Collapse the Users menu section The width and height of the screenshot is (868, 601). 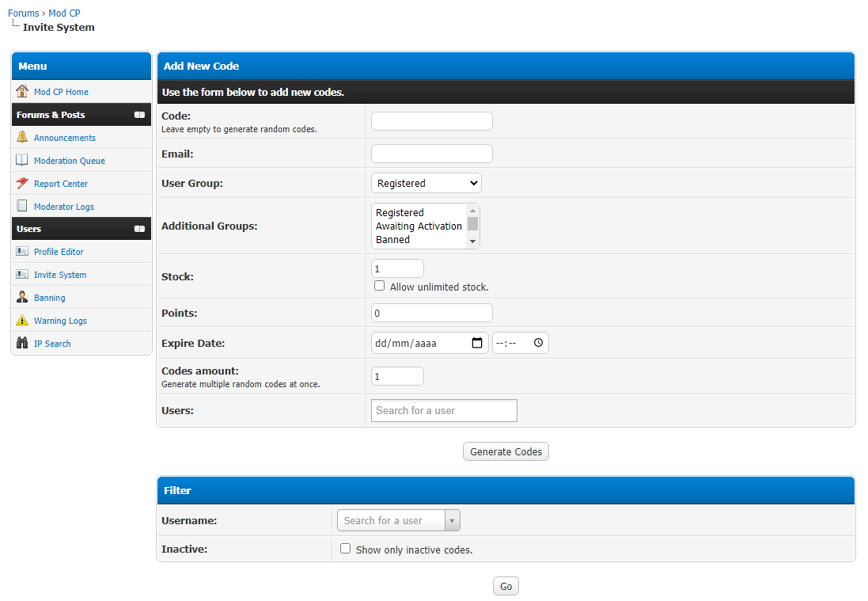[x=139, y=229]
